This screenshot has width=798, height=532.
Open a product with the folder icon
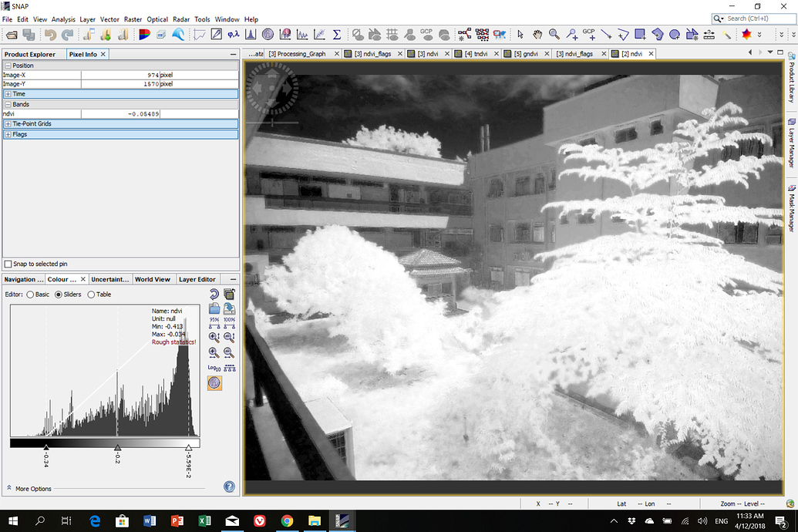12,35
